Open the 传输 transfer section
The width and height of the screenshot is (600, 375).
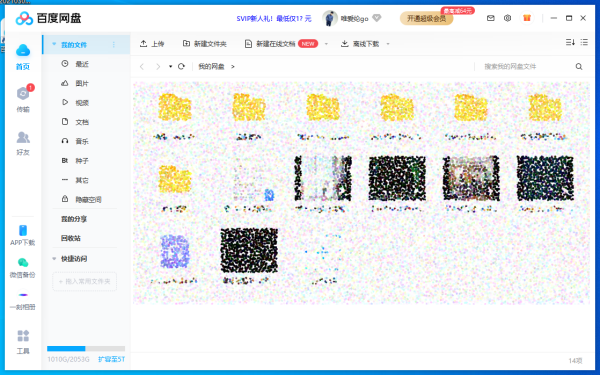pos(23,98)
